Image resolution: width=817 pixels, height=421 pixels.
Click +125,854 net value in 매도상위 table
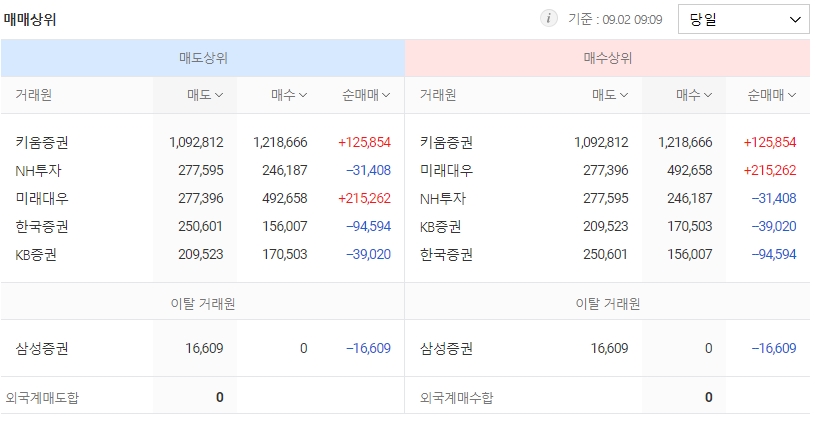[364, 142]
